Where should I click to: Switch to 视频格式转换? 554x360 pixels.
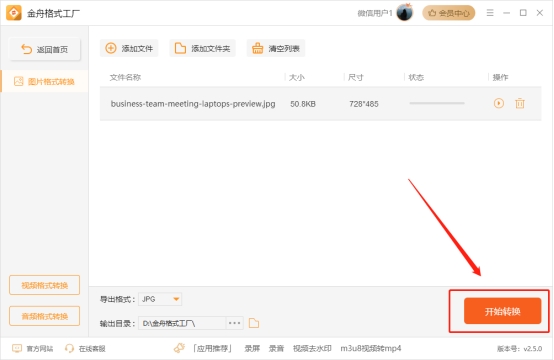[45, 285]
